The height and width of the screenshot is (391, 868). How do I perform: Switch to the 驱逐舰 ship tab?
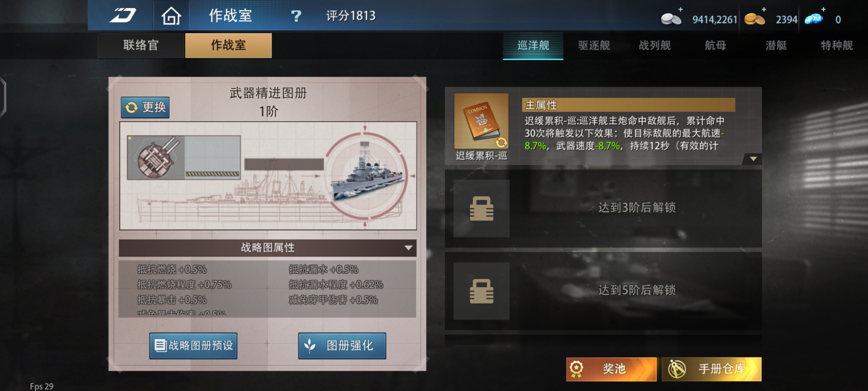[594, 46]
